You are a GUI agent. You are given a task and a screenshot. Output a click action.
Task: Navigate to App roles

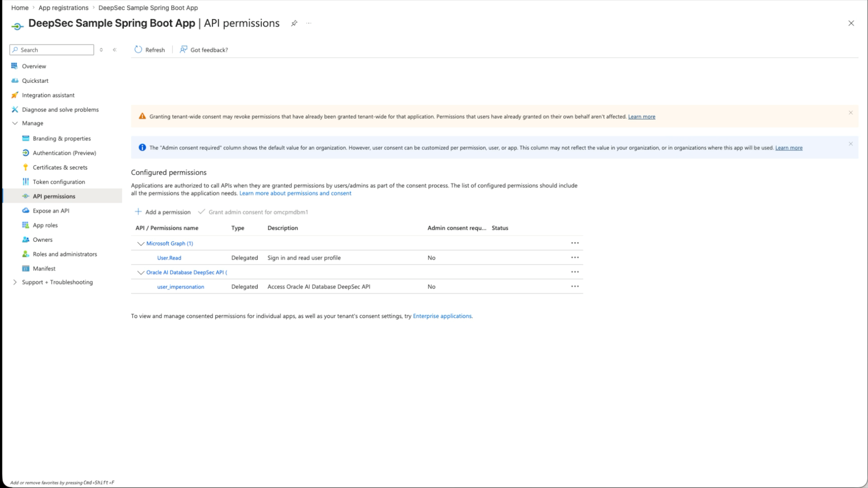click(x=45, y=225)
